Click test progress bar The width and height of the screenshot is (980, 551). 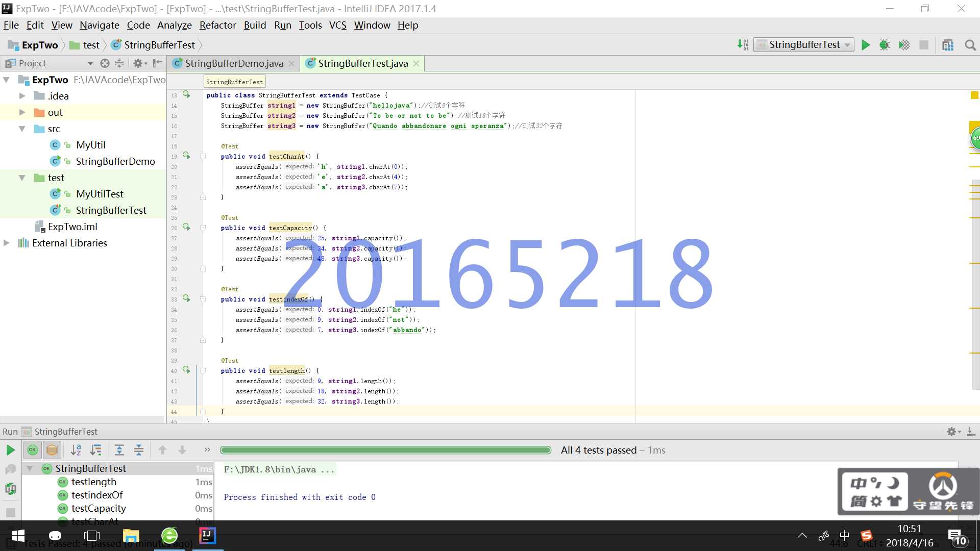click(385, 450)
